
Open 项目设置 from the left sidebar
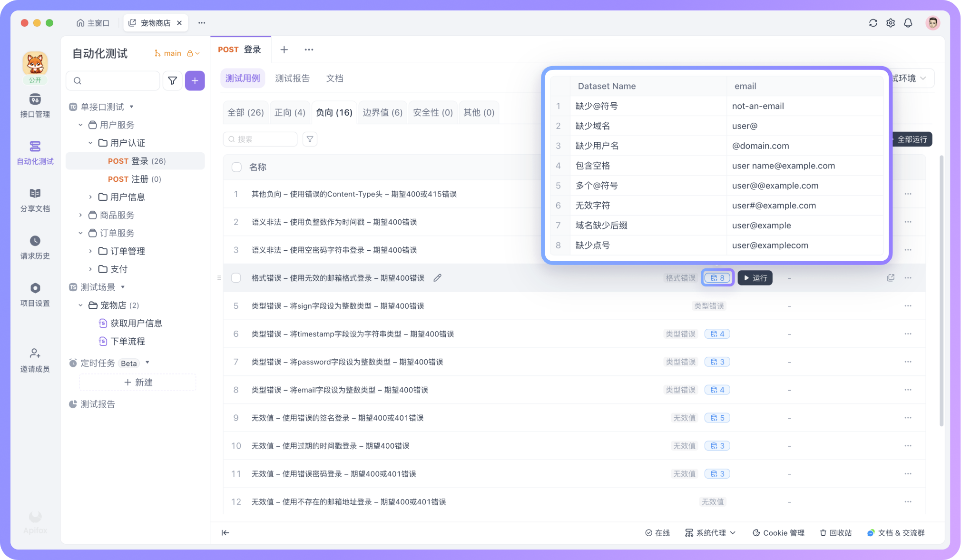pyautogui.click(x=35, y=294)
